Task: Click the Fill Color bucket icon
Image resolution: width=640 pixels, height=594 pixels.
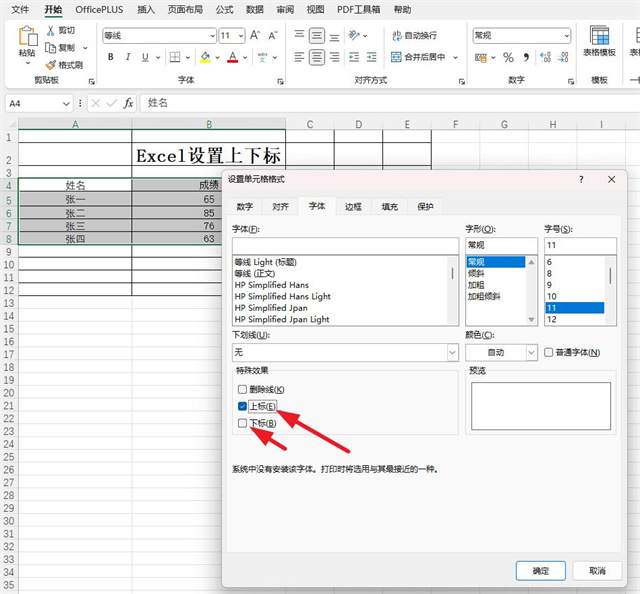Action: (x=205, y=57)
